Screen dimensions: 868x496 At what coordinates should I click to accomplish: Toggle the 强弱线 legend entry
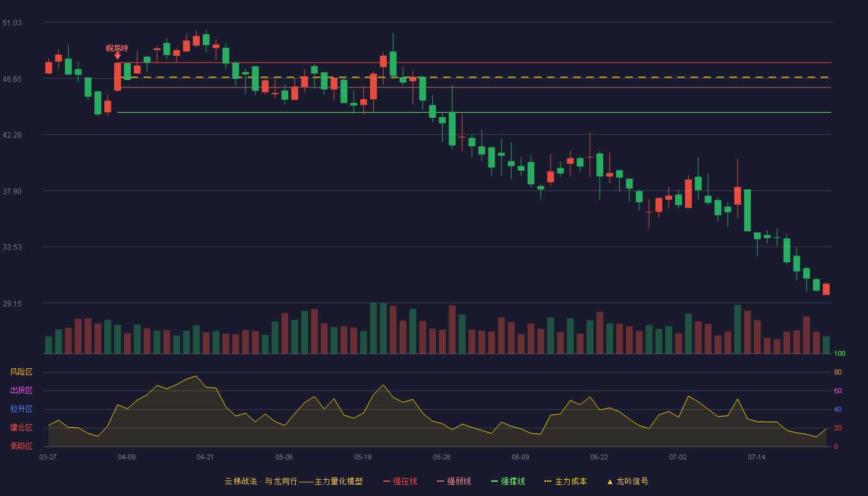(x=454, y=481)
